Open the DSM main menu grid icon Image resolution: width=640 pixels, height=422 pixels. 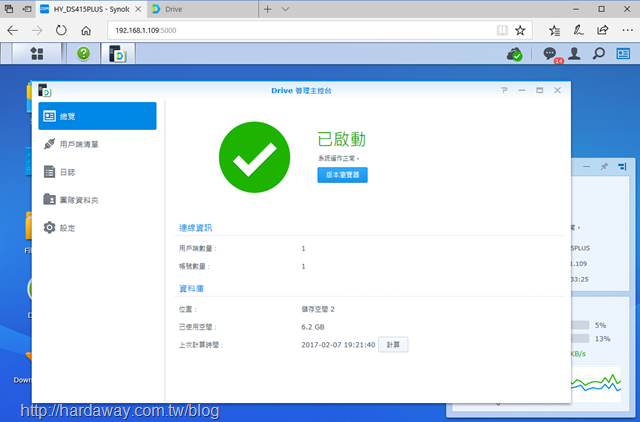[37, 53]
